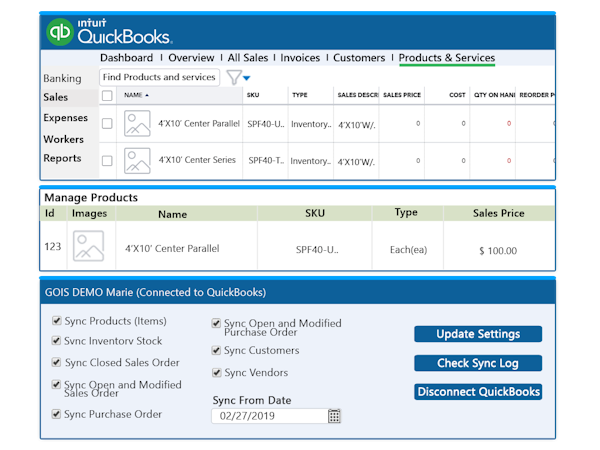This screenshot has width=600, height=450.
Task: Select Products & Services tab
Action: pos(447,58)
